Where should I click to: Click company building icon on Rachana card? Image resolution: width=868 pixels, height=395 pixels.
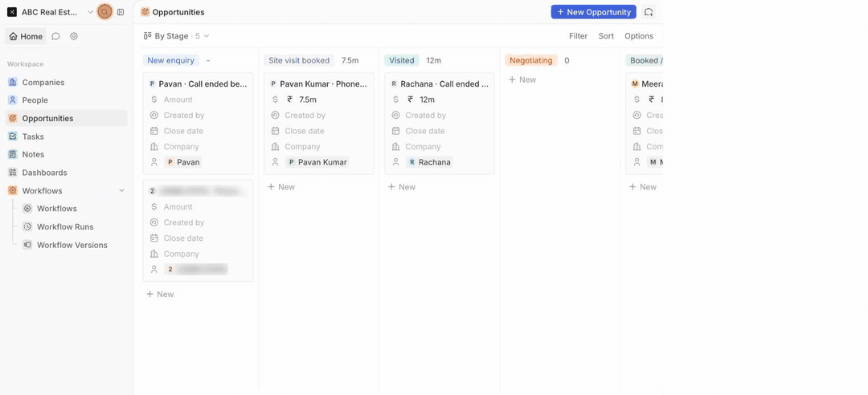coord(395,147)
